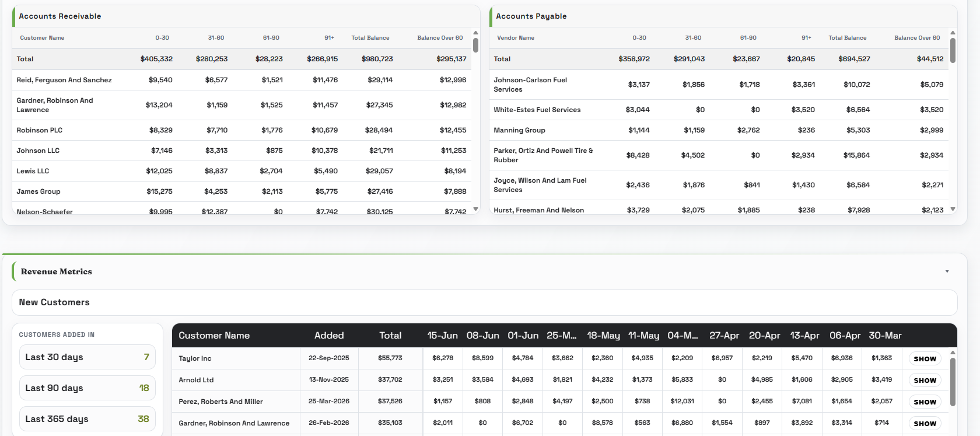This screenshot has height=436, width=980.
Task: Click Arnold Ltd customer name
Action: click(x=196, y=380)
